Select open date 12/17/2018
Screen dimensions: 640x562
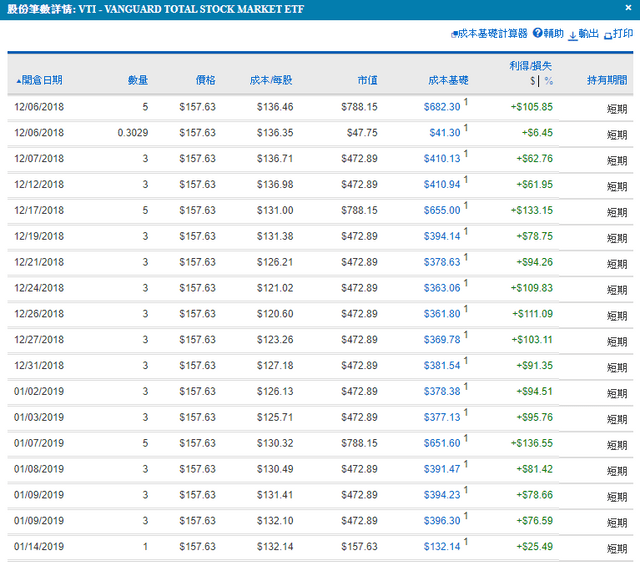(x=39, y=210)
